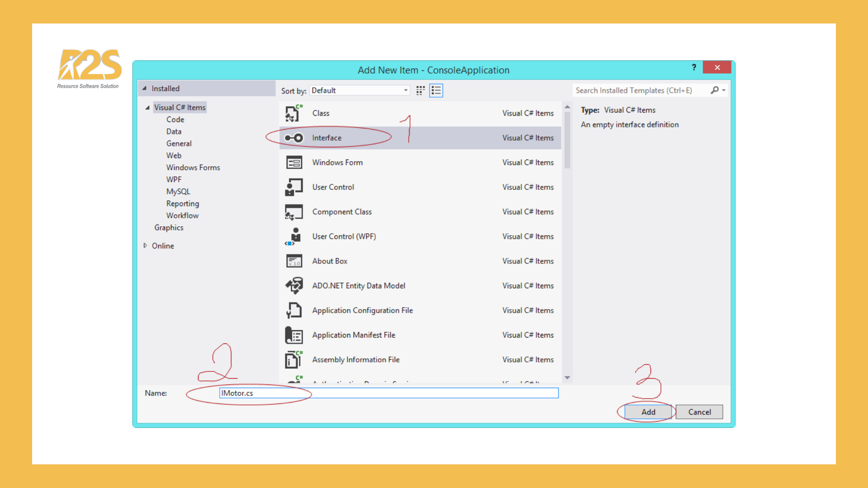Expand the Online tree node

click(x=145, y=246)
